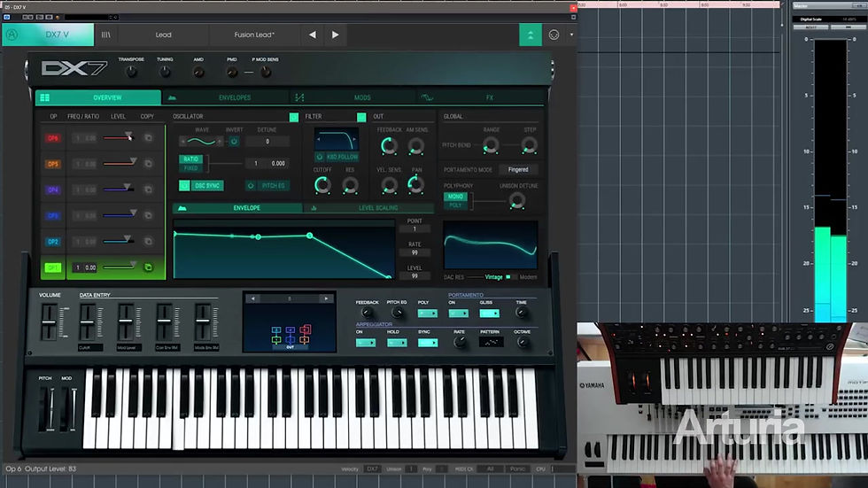Toggle the Arpeggiator On switch
868x488 pixels.
click(365, 343)
